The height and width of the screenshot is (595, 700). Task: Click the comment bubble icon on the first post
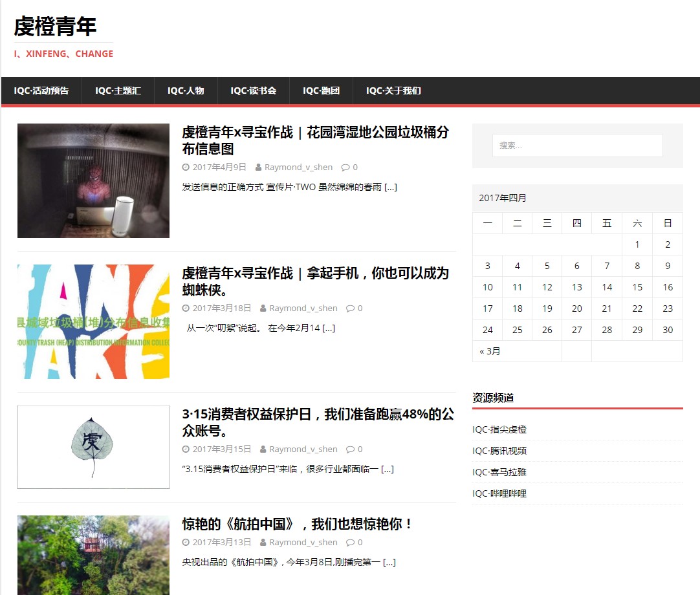coord(345,168)
